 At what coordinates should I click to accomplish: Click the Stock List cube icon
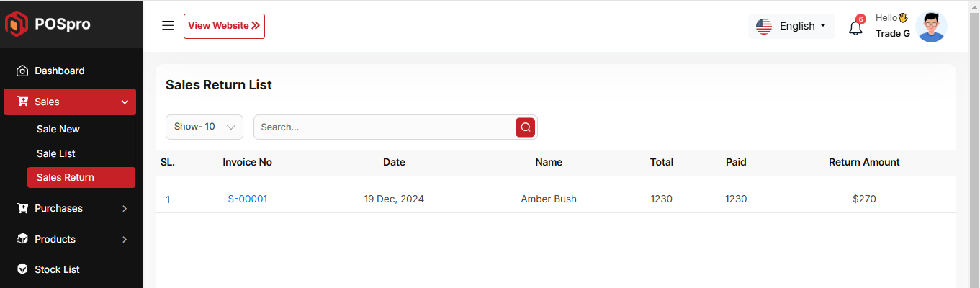tap(22, 269)
